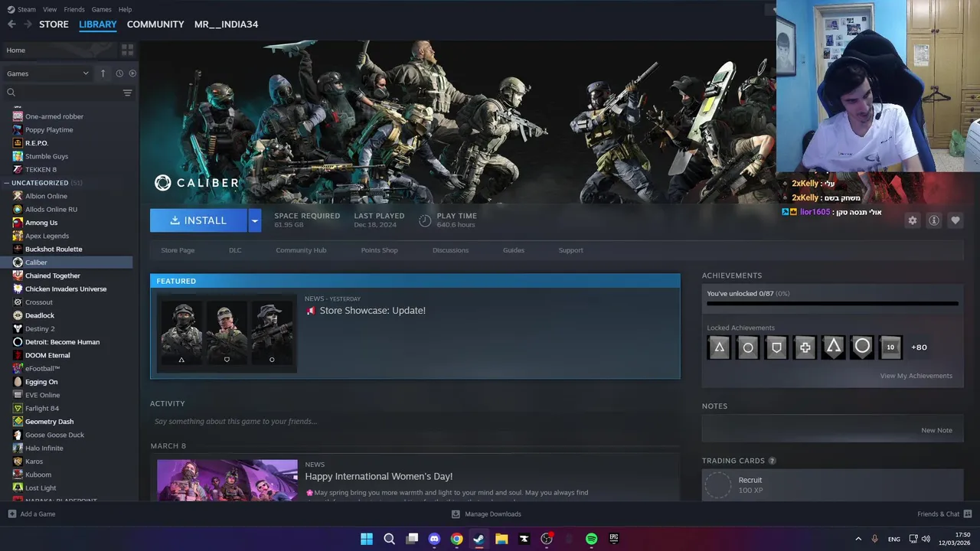This screenshot has height=551, width=980.
Task: Open the Help menu
Action: pos(125,9)
